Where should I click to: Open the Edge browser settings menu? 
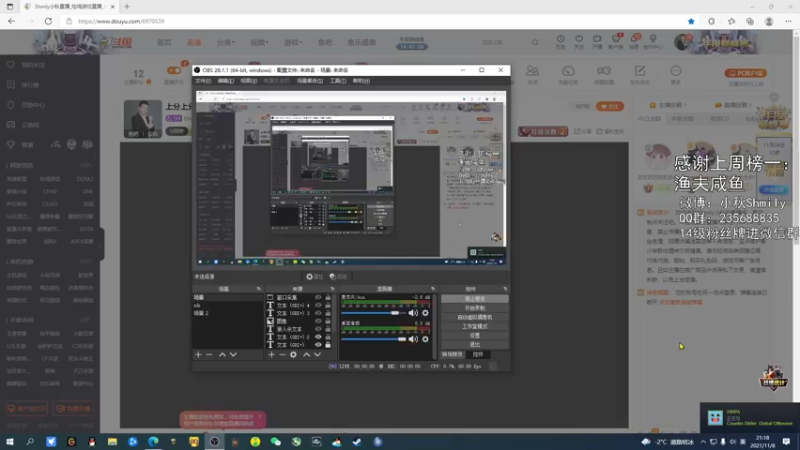pyautogui.click(x=788, y=21)
